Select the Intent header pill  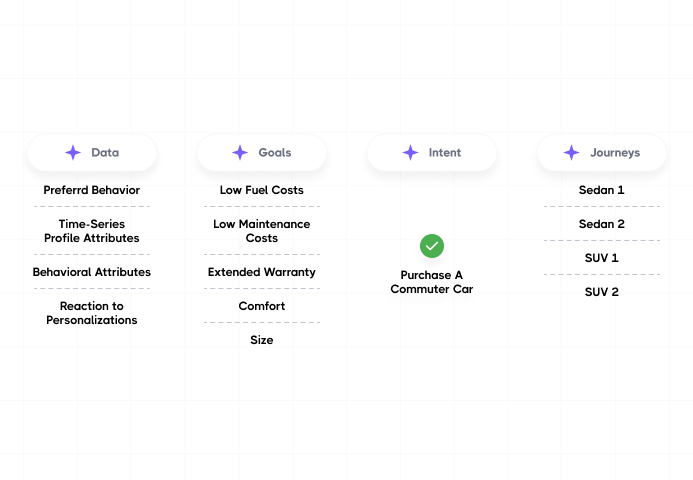point(432,153)
